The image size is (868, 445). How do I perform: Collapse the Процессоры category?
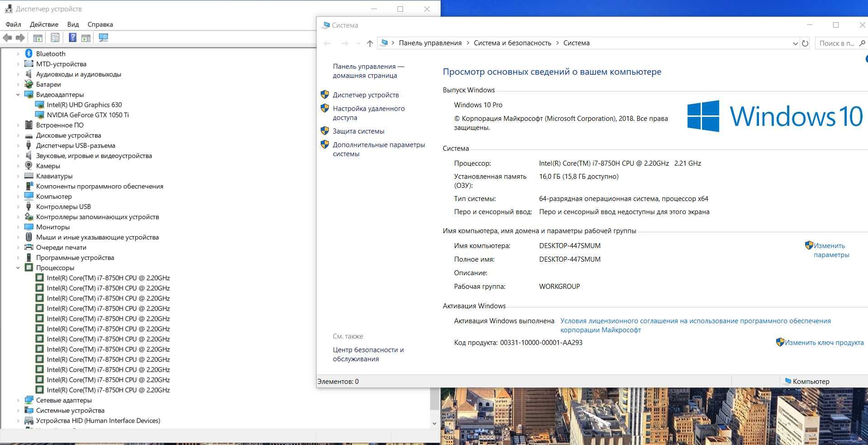[x=18, y=268]
